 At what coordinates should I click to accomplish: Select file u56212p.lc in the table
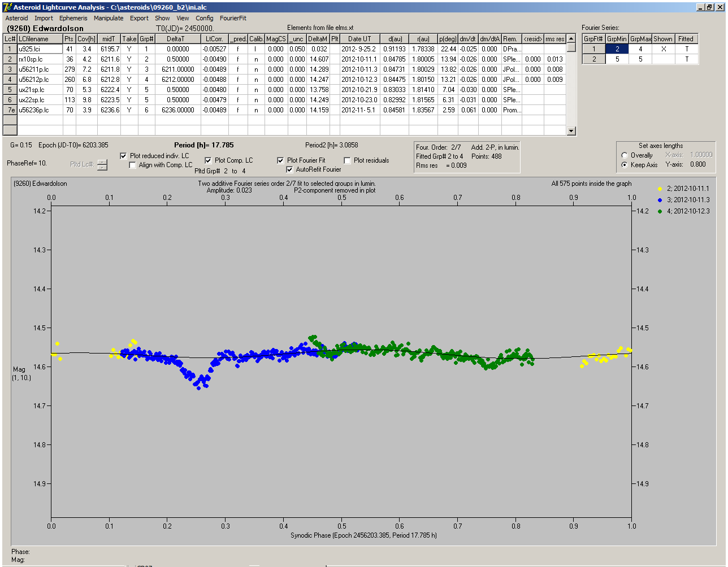(x=40, y=80)
